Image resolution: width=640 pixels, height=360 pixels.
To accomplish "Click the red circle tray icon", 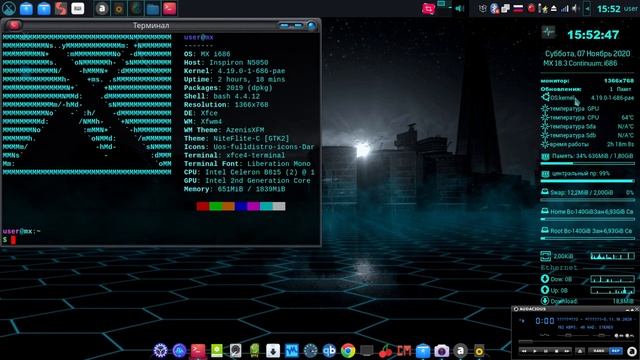I will pyautogui.click(x=531, y=9).
